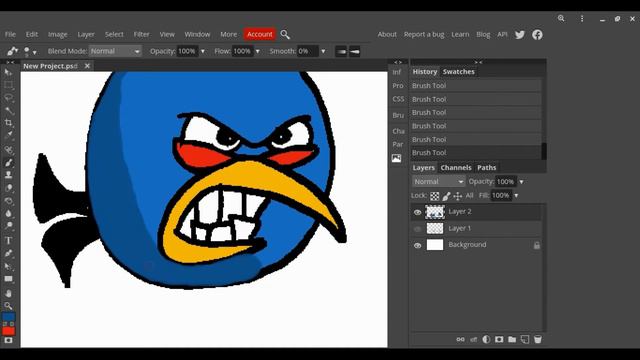Select the Gradient tool
This screenshot has width=640, height=360.
click(8, 200)
